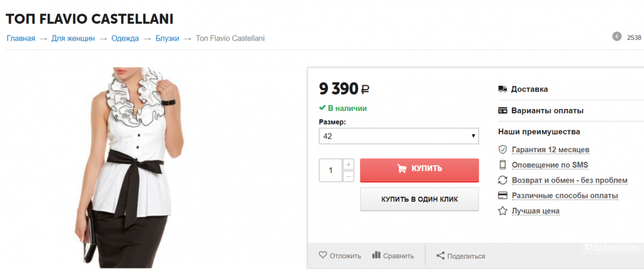Open the Размер size dropdown showing 42

click(x=399, y=136)
